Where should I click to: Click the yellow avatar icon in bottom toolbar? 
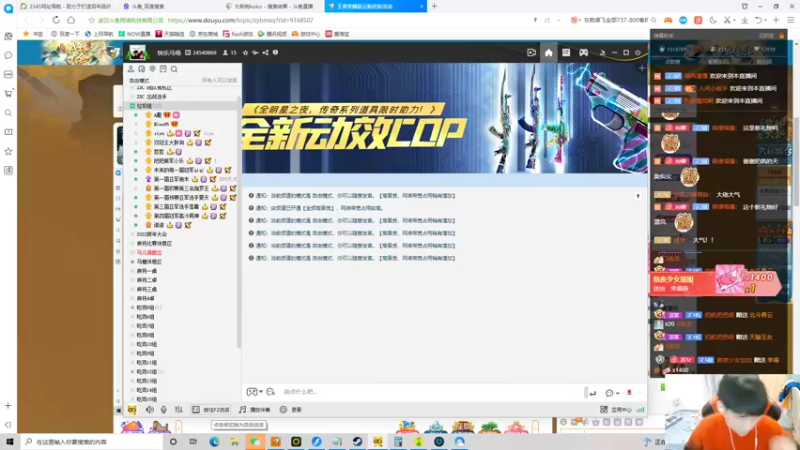[x=132, y=410]
